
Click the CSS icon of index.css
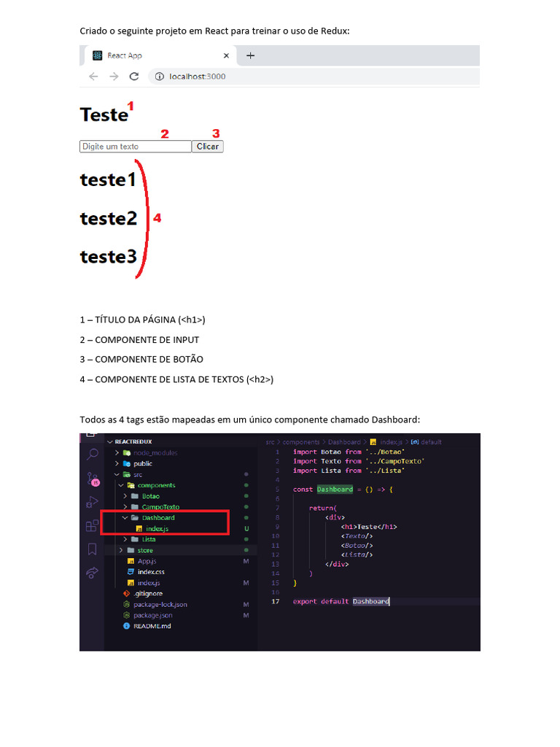click(131, 572)
